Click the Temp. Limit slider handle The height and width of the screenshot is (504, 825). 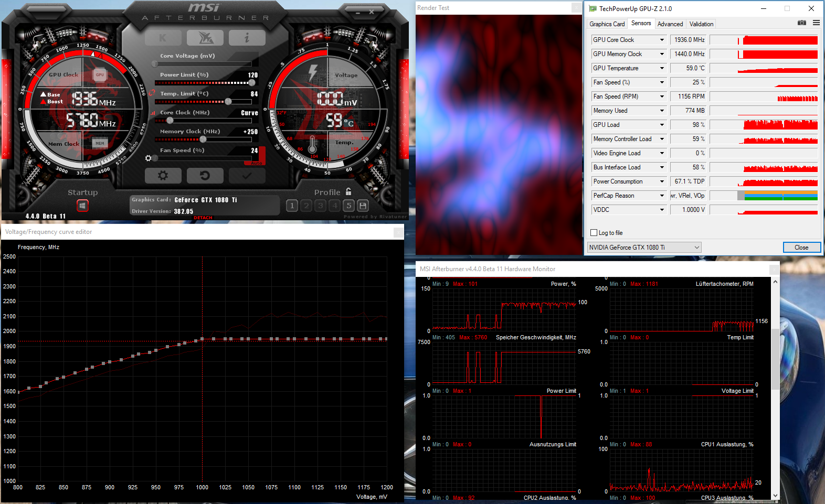228,102
